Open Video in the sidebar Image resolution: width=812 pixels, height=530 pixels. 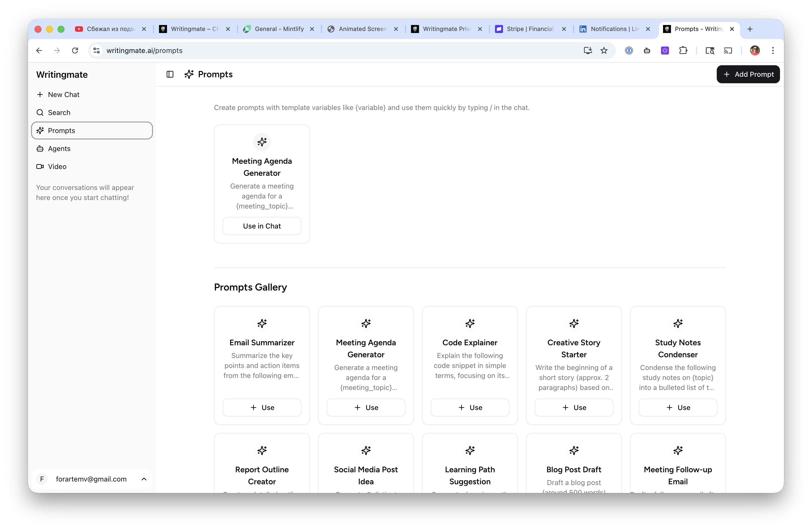(x=92, y=166)
